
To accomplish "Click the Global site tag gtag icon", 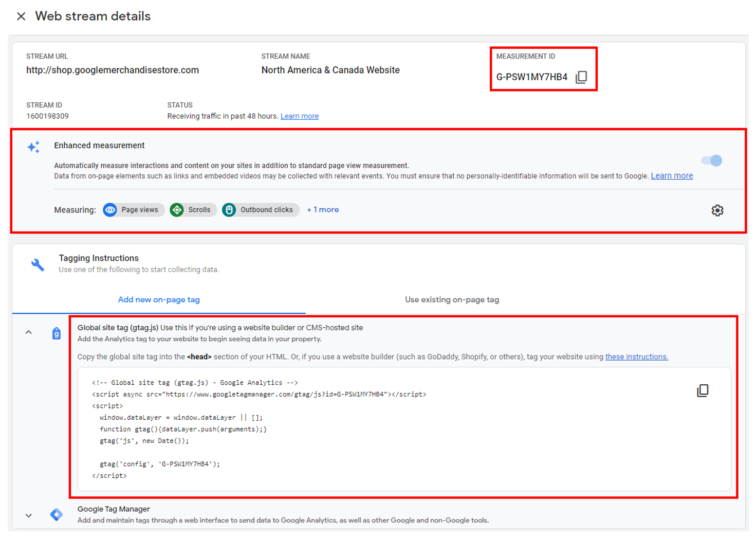I will click(57, 333).
